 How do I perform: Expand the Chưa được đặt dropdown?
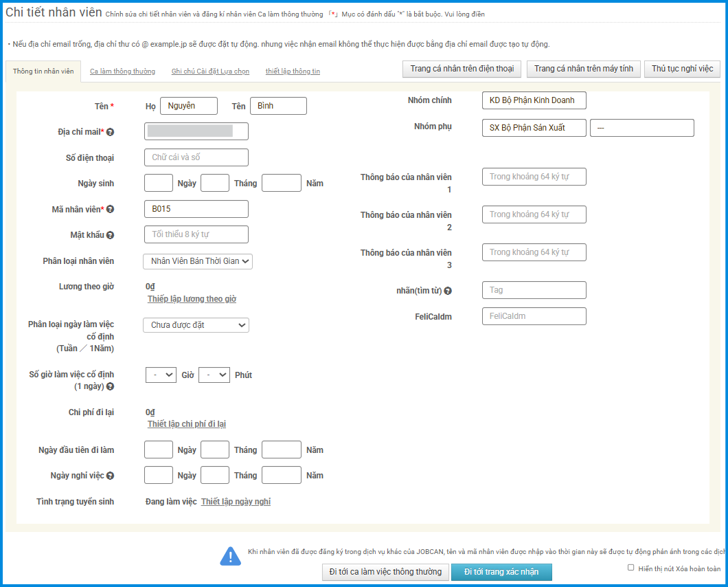(196, 325)
